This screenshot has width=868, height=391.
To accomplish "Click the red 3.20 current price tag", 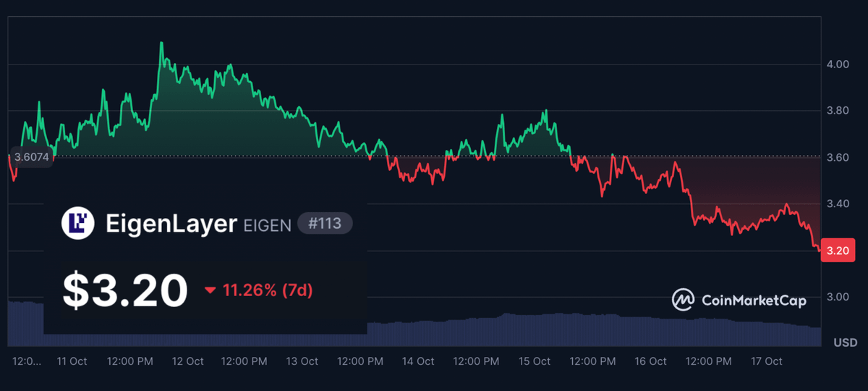I will click(838, 251).
